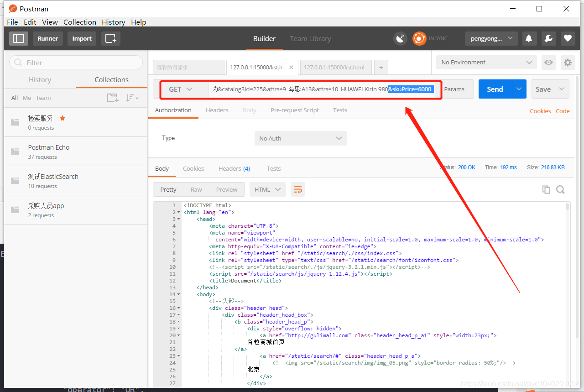Image resolution: width=584 pixels, height=392 pixels.
Task: Open response Cookies tab
Action: tap(193, 168)
